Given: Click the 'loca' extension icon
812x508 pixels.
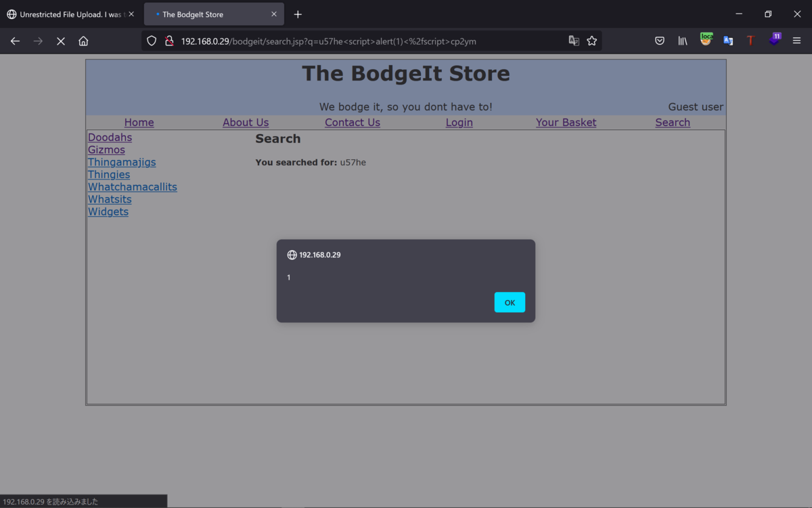Looking at the screenshot, I should tap(706, 39).
